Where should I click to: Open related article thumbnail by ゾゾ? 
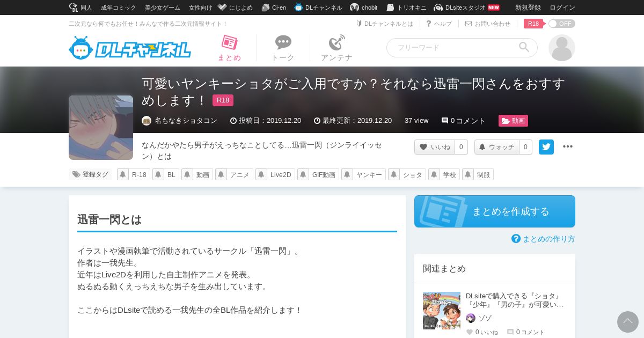point(442,311)
